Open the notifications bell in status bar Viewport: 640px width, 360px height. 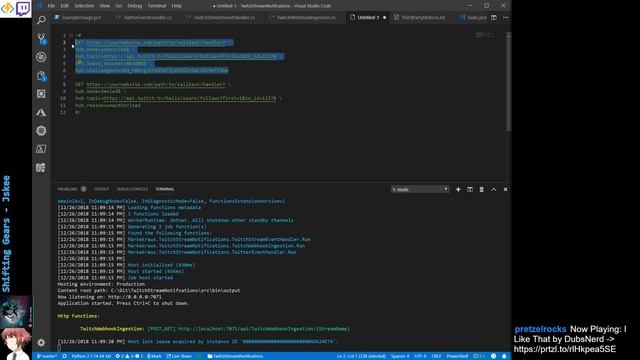pos(504,356)
